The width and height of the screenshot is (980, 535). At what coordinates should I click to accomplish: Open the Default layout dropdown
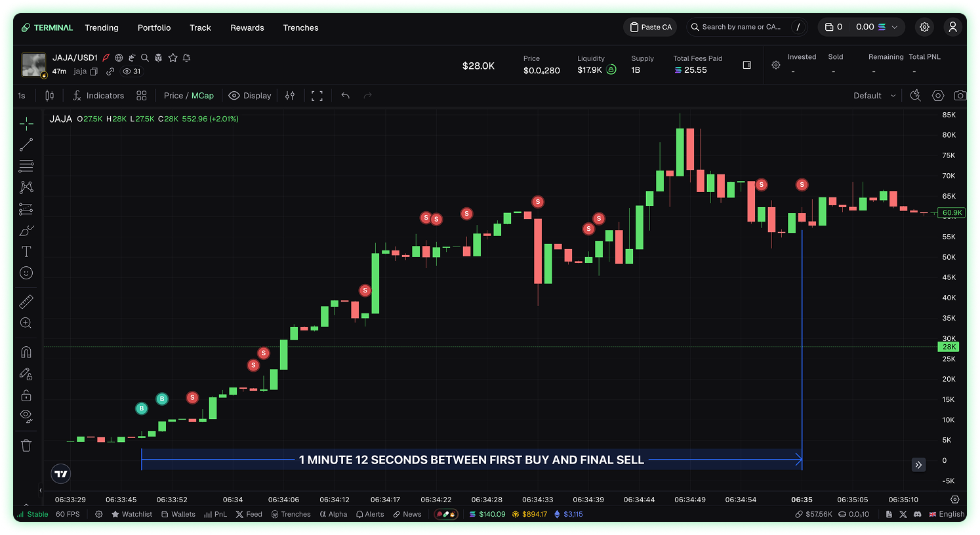(x=874, y=96)
